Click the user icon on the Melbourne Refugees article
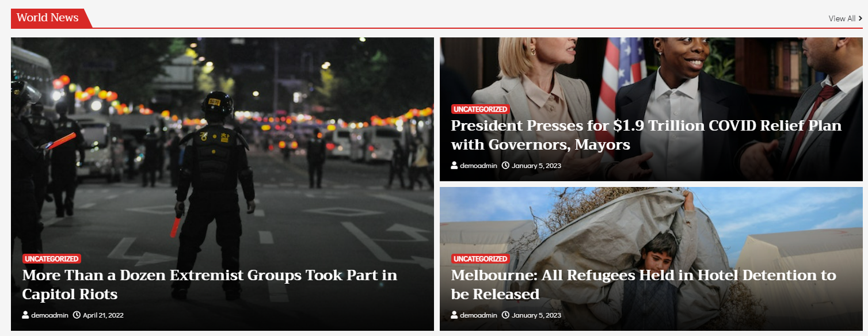 pos(454,315)
